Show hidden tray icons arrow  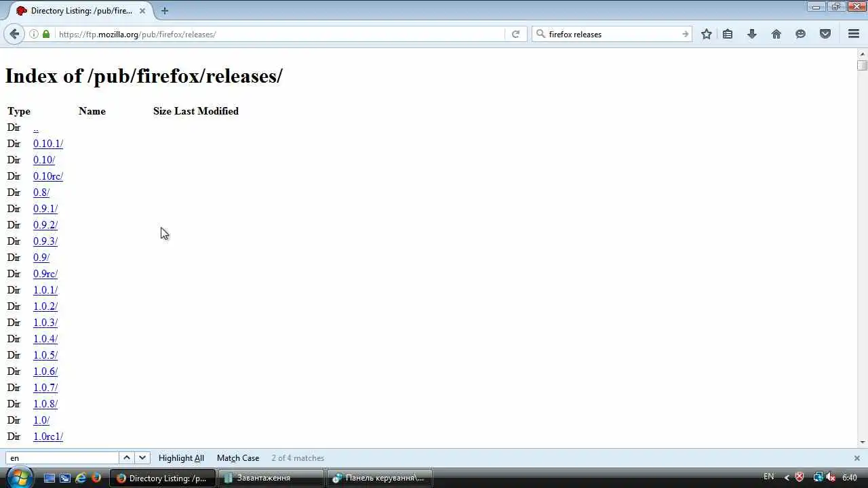point(787,477)
